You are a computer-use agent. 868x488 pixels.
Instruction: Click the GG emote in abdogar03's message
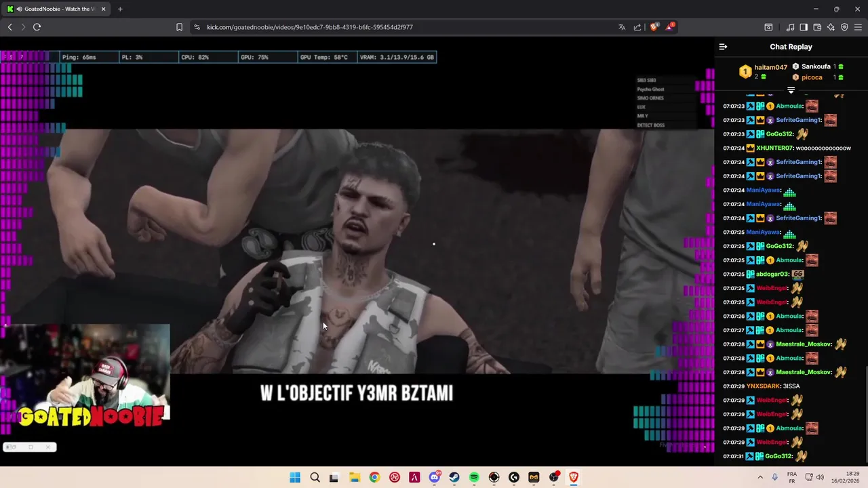797,274
